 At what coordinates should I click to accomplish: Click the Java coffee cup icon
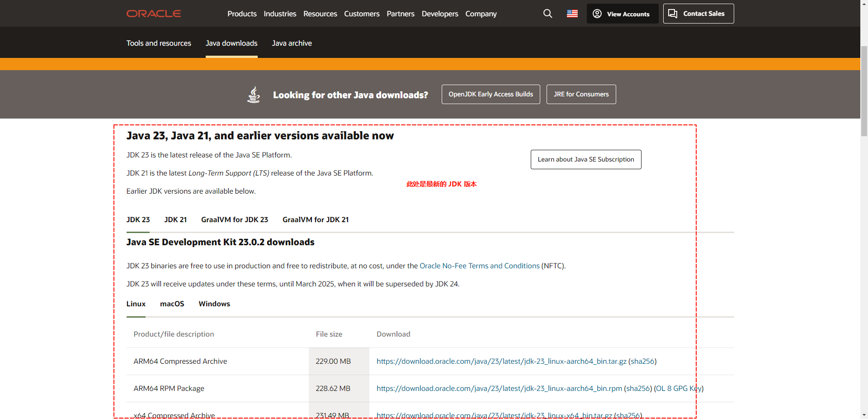254,95
